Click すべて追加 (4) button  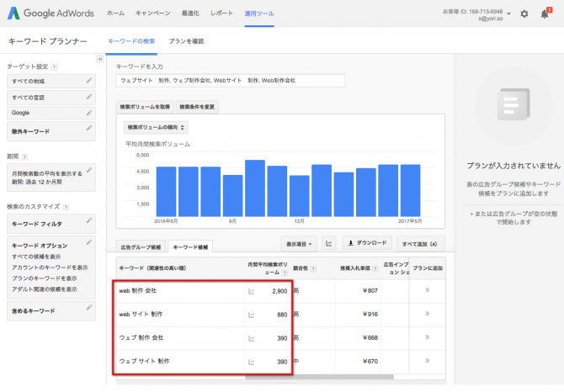(x=420, y=244)
